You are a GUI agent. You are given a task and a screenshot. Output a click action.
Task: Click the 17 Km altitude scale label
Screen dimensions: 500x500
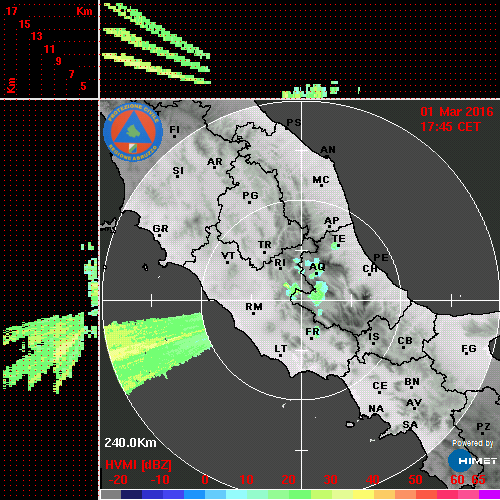pos(11,11)
